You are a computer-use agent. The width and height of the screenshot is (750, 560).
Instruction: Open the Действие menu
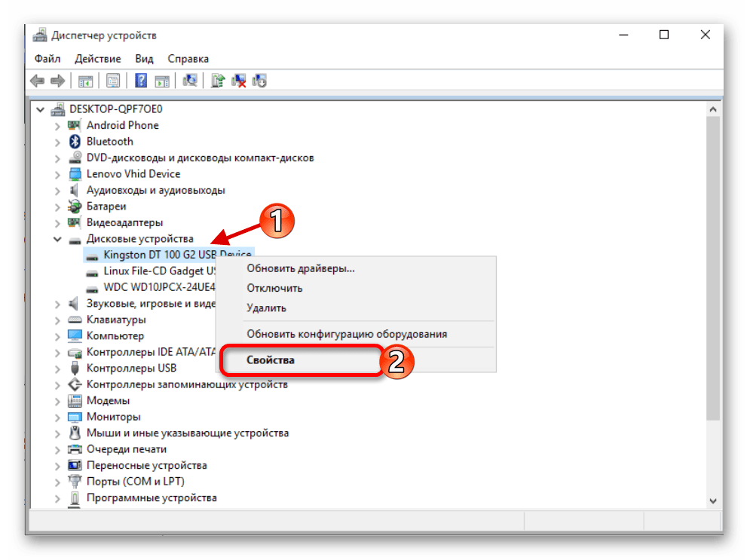click(x=98, y=59)
